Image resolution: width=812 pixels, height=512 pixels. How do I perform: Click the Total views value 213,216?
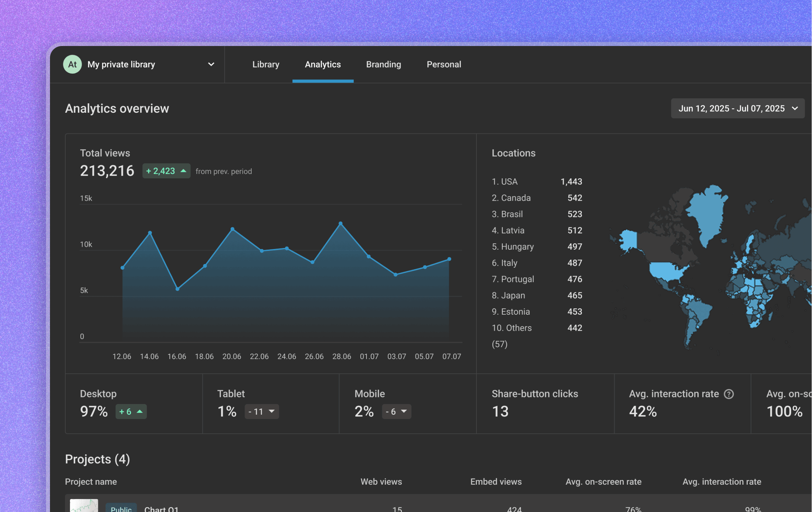(107, 171)
